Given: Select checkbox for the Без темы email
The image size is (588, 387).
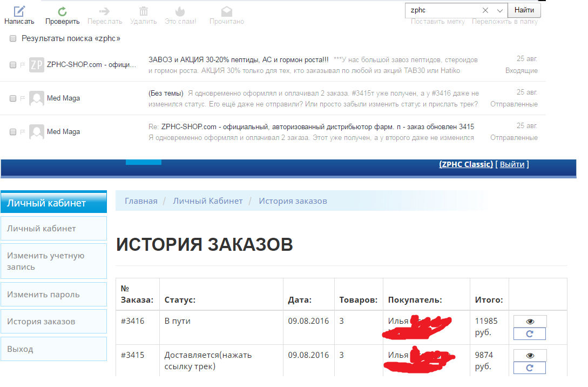Looking at the screenshot, I should click(x=13, y=98).
